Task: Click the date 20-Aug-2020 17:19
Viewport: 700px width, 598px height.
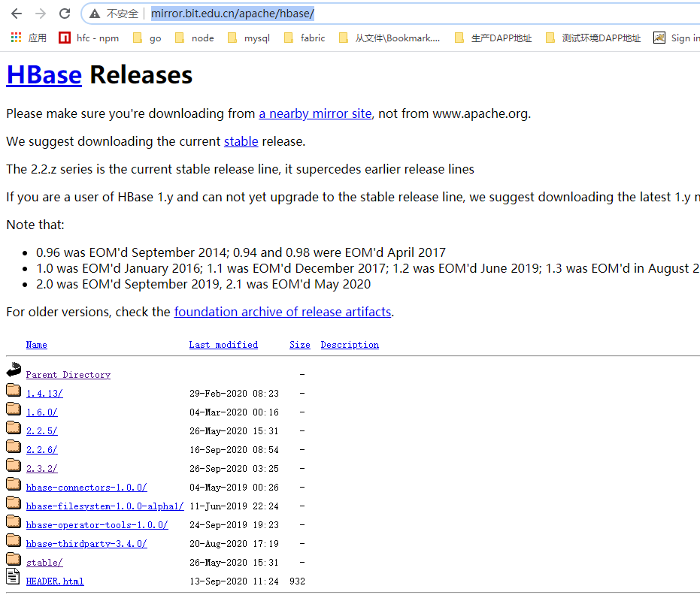Action: (234, 544)
